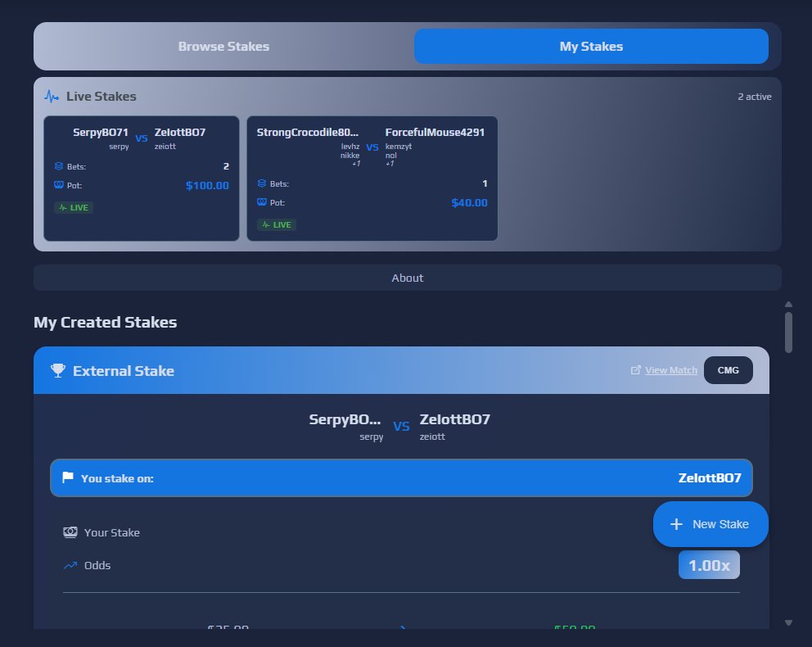Click the ZelottBO7 team name in External Stake matchup
This screenshot has height=647, width=812.
pos(454,419)
